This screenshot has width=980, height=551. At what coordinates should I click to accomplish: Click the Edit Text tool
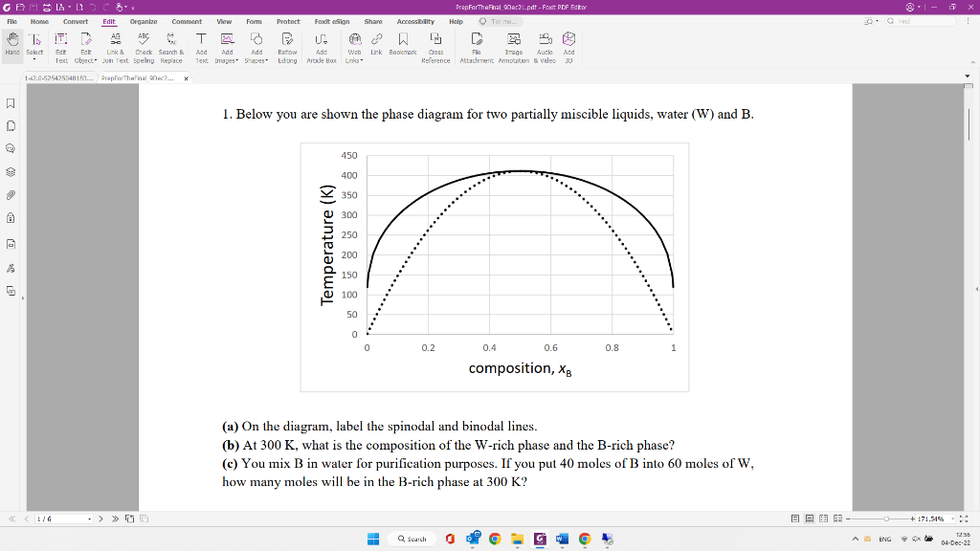pos(60,48)
